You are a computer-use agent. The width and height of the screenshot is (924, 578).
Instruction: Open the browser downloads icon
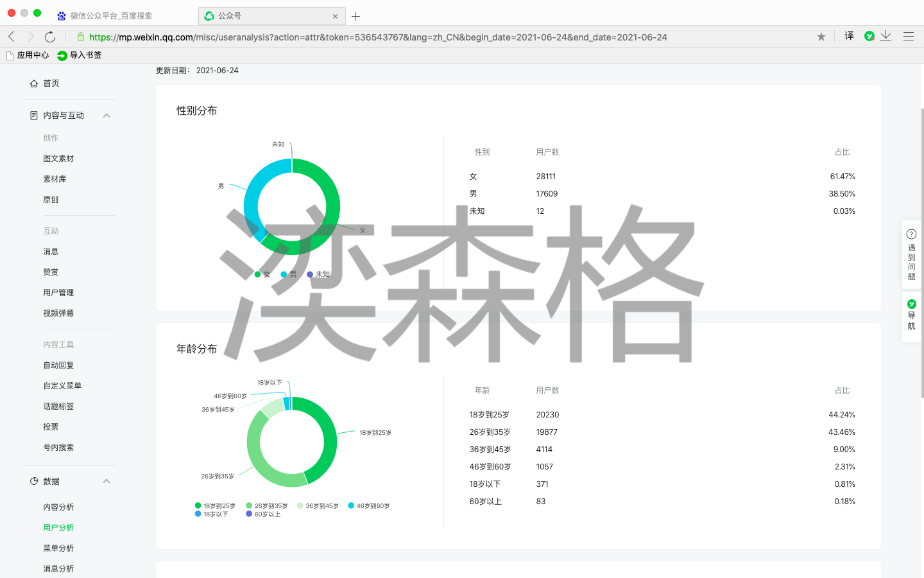pos(886,36)
